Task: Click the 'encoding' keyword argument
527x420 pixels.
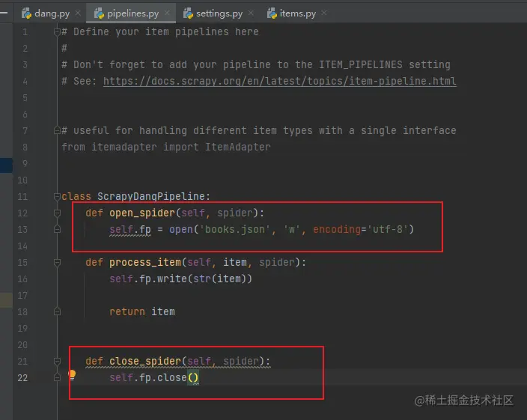Action: (337, 229)
